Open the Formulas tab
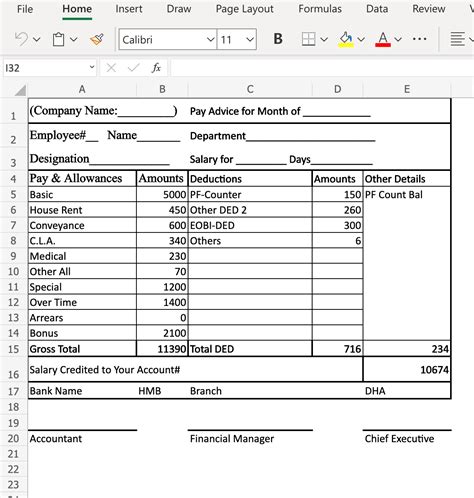The width and height of the screenshot is (474, 498). [x=320, y=9]
